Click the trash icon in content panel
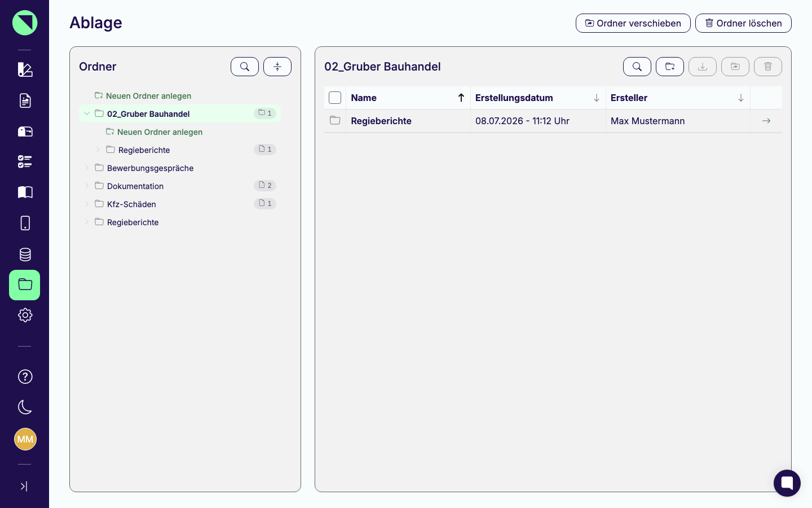This screenshot has width=812, height=508. [x=768, y=67]
